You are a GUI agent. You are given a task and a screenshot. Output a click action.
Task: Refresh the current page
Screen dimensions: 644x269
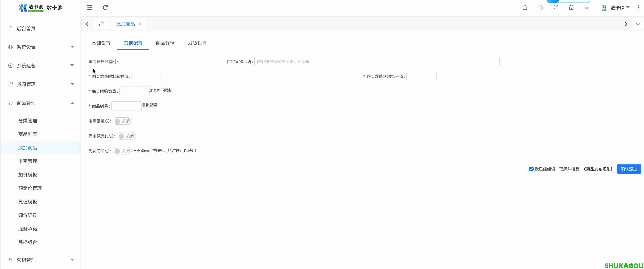coord(105,7)
